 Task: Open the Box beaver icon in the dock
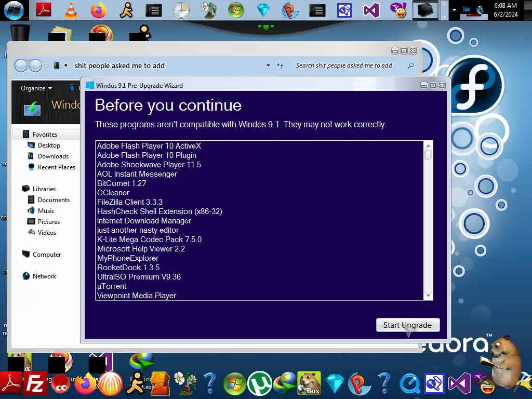point(309,383)
